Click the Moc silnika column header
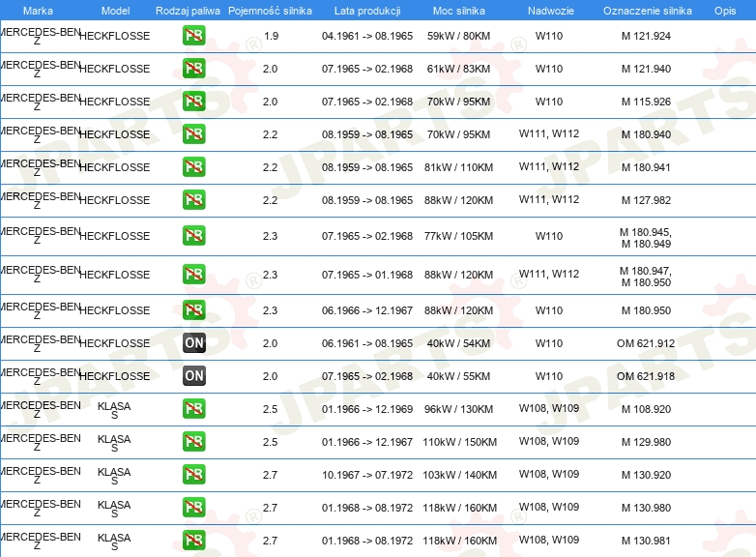Screen dimensions: 756x557 click(x=459, y=11)
